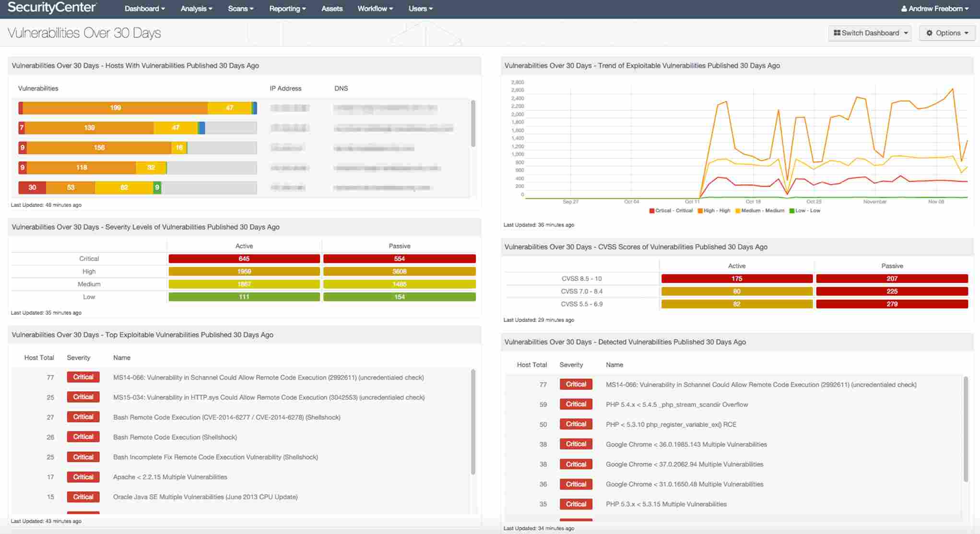
Task: Click the Reporting dropdown menu item
Action: click(287, 9)
